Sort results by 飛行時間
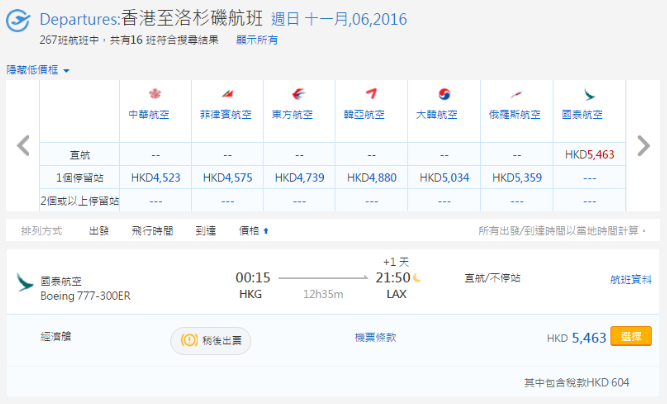The height and width of the screenshot is (404, 667). [x=152, y=231]
